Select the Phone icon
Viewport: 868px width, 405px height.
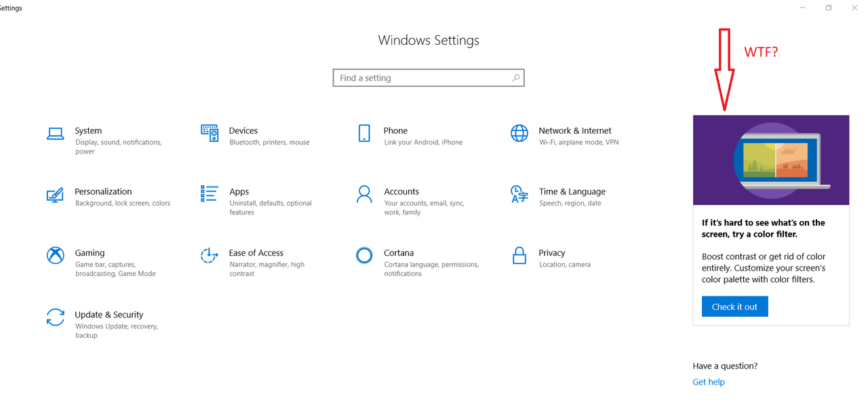[364, 133]
